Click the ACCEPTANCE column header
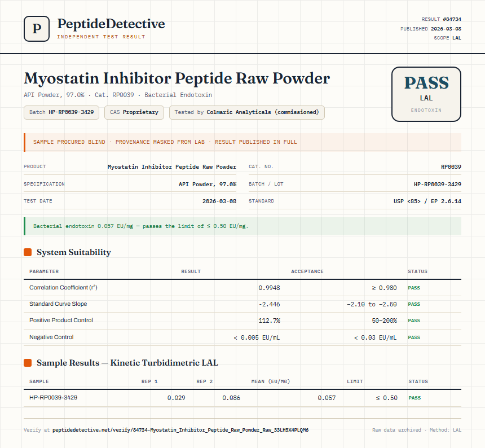This screenshot has width=485, height=448. click(x=307, y=271)
